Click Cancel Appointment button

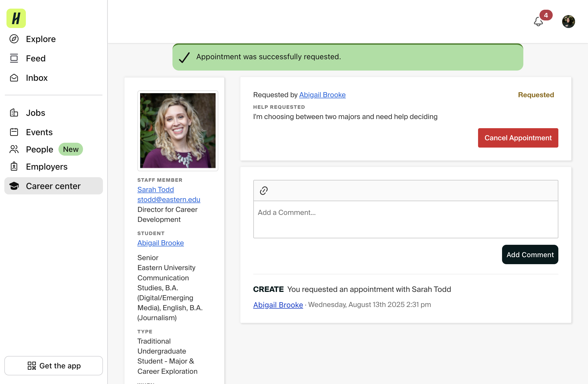[x=518, y=138]
